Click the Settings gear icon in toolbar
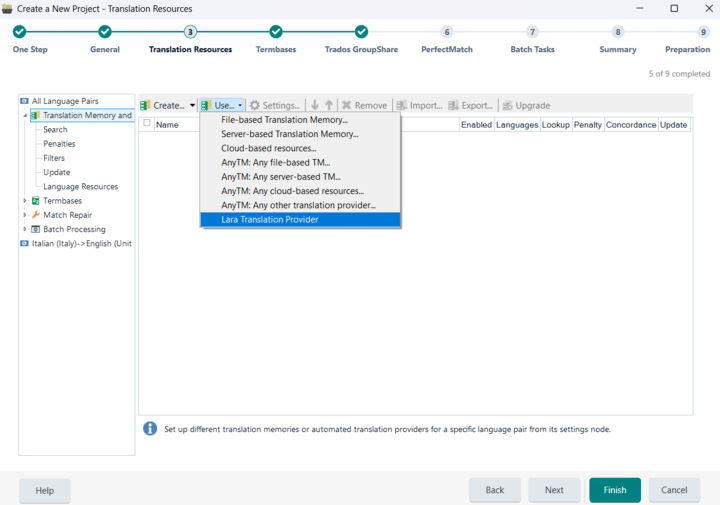 coord(255,105)
